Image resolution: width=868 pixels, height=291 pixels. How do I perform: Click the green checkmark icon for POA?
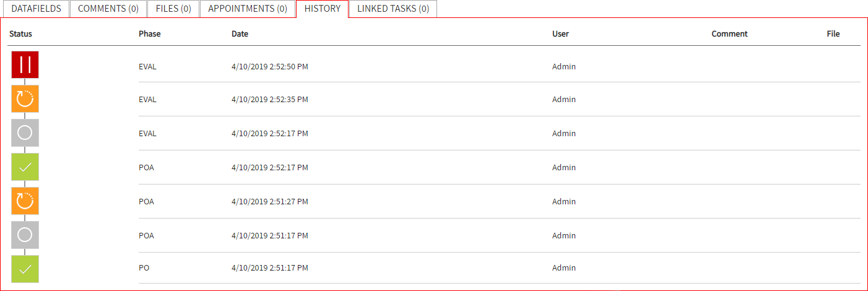(x=25, y=167)
